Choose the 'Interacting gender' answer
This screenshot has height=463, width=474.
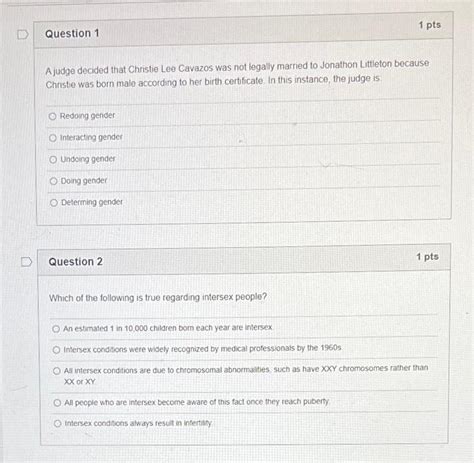[x=53, y=138]
